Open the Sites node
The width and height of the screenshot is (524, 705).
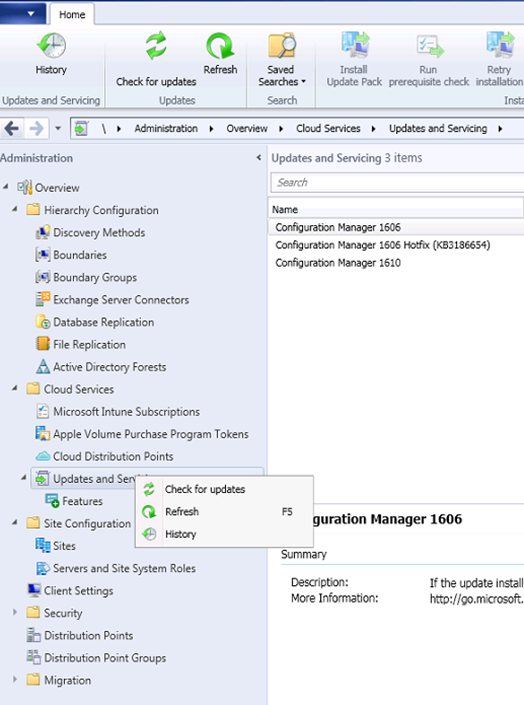(55, 546)
